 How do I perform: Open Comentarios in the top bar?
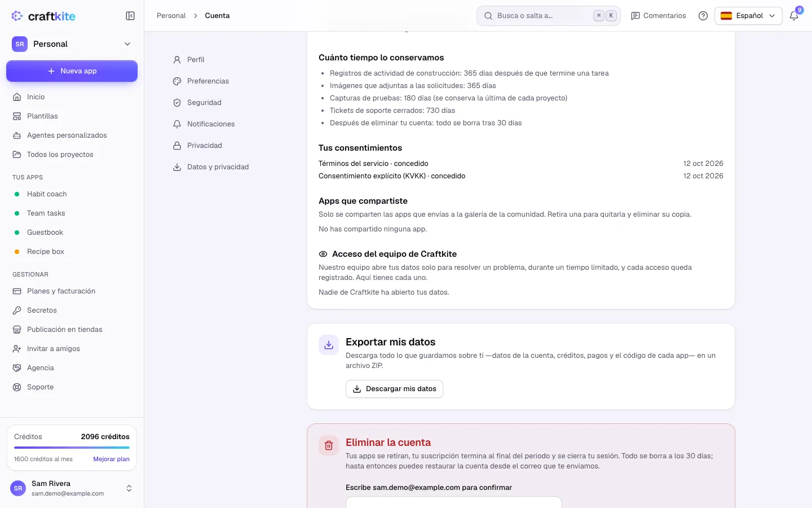659,16
